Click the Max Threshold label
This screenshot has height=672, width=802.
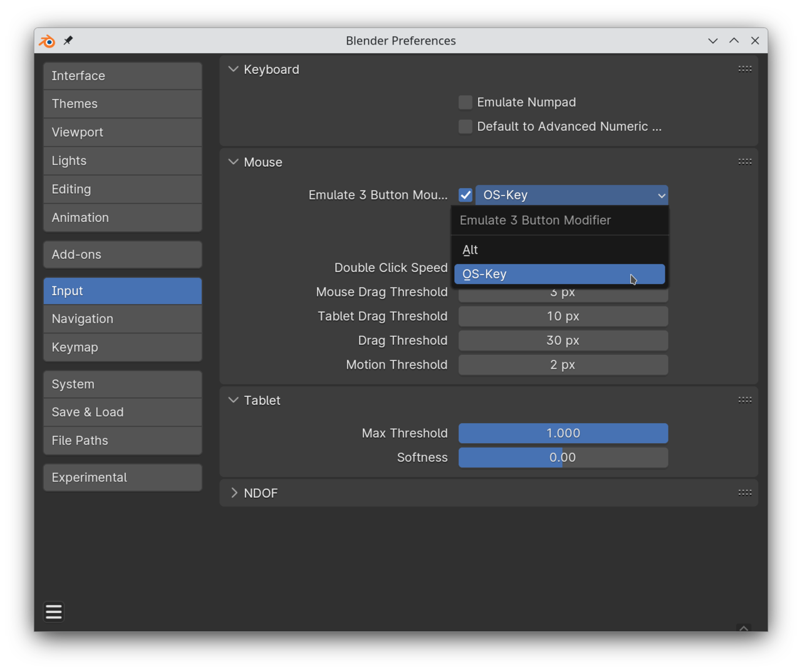pyautogui.click(x=405, y=433)
